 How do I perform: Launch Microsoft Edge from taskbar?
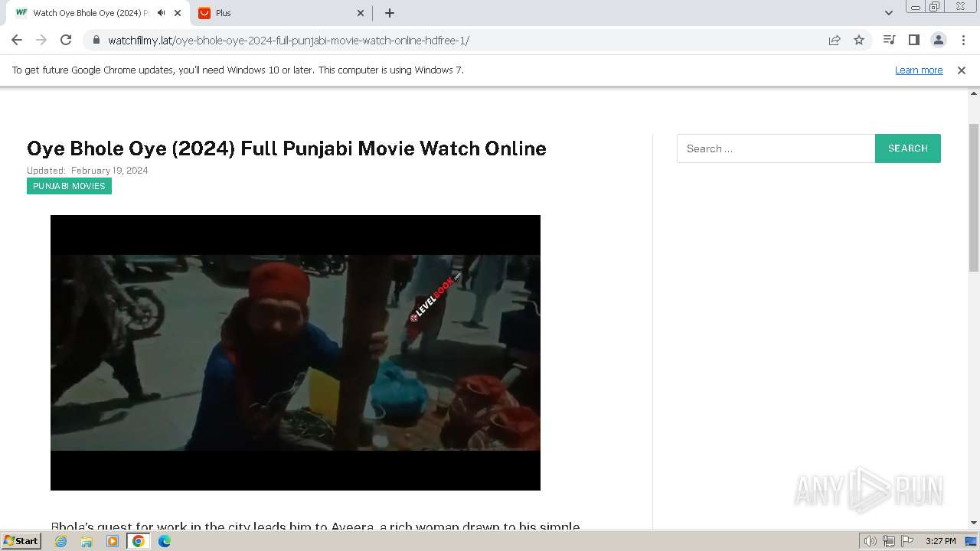pyautogui.click(x=165, y=541)
